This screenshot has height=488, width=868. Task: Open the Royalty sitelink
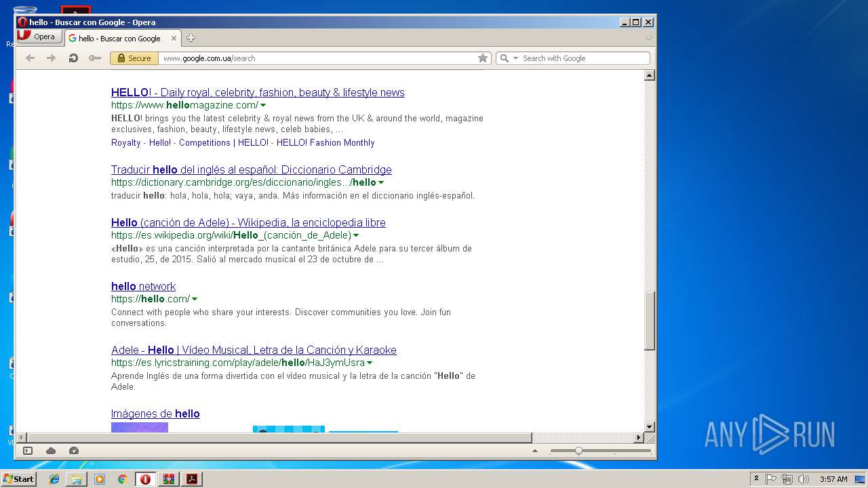click(126, 143)
